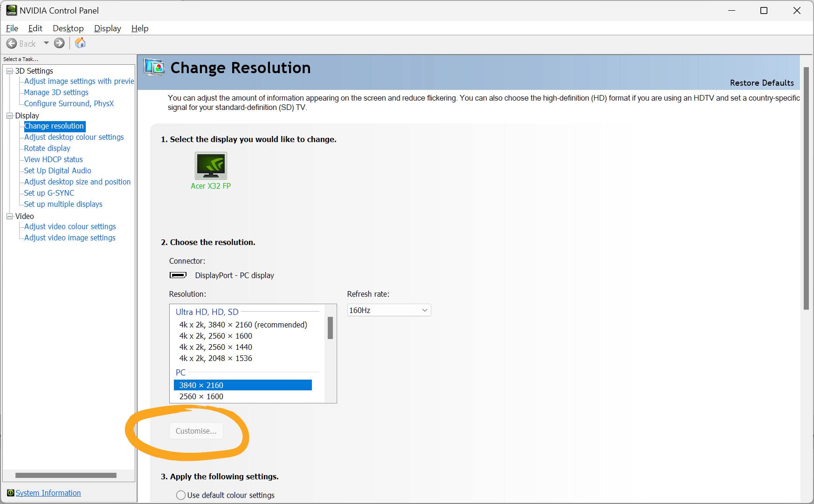Click the System Information link
This screenshot has width=814, height=504.
coord(48,493)
